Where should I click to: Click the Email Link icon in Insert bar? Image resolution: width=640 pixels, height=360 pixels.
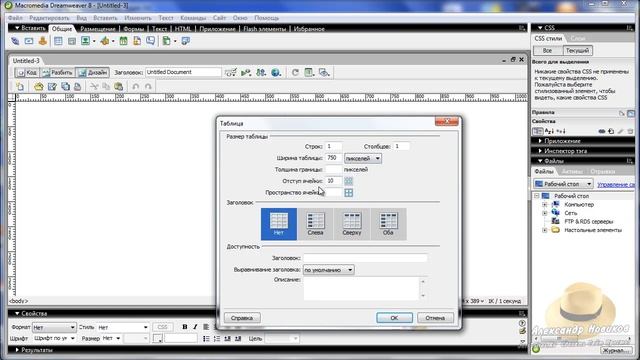click(x=29, y=41)
